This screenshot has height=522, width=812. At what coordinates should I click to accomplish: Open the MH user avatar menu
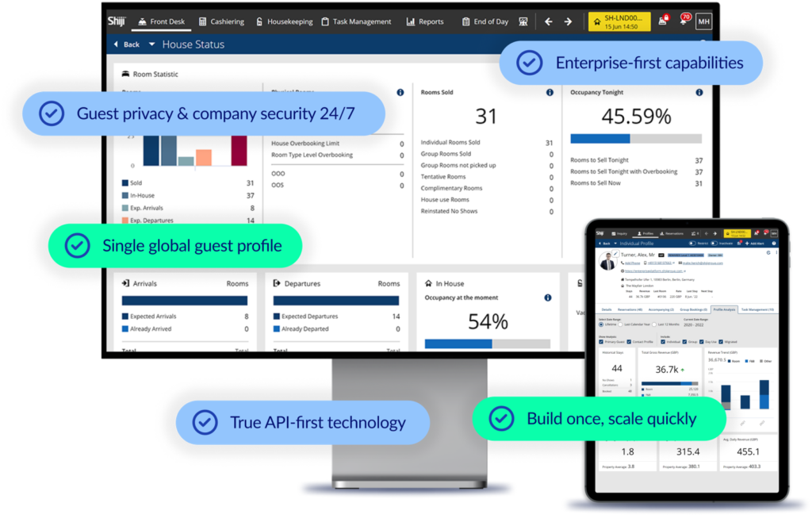(x=703, y=21)
